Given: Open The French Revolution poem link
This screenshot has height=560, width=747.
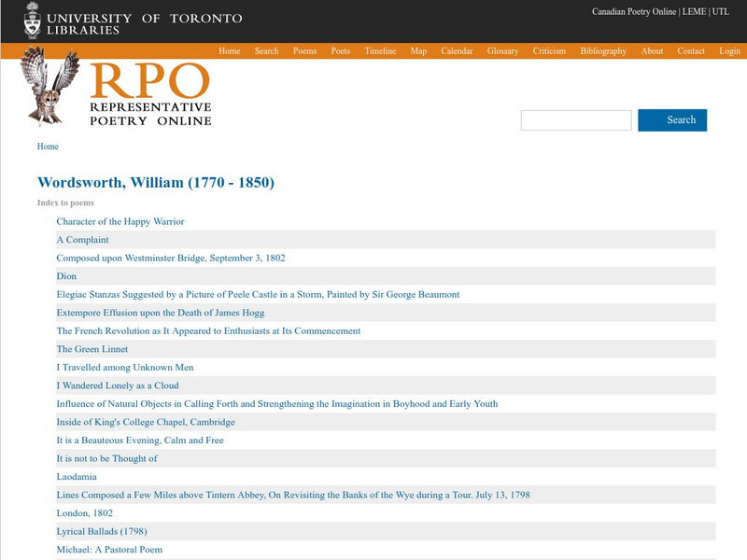Looking at the screenshot, I should [x=208, y=331].
